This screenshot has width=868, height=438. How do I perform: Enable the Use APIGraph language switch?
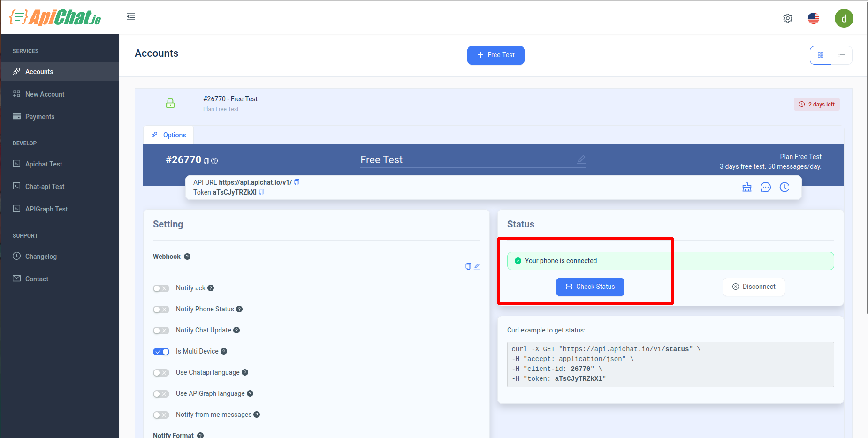[x=161, y=394]
